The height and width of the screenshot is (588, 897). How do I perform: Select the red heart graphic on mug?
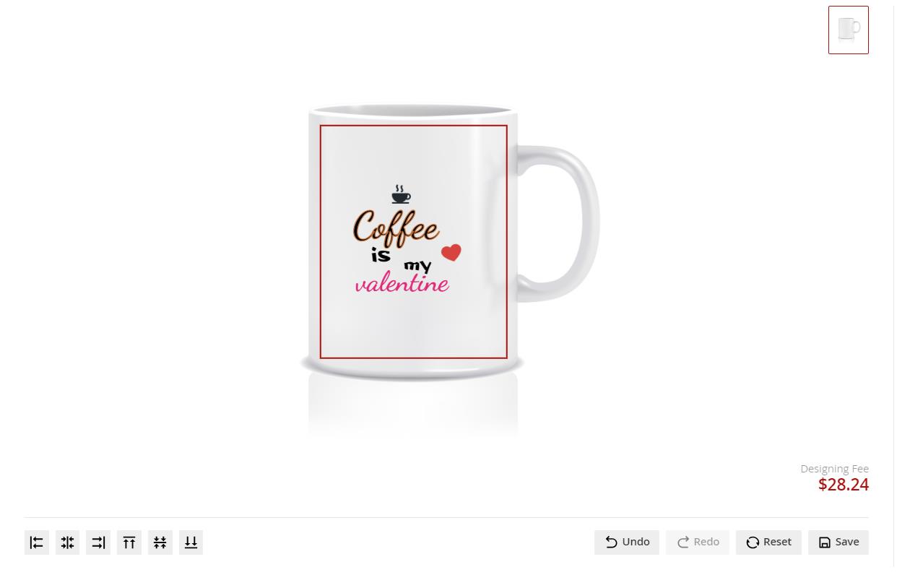pyautogui.click(x=451, y=252)
